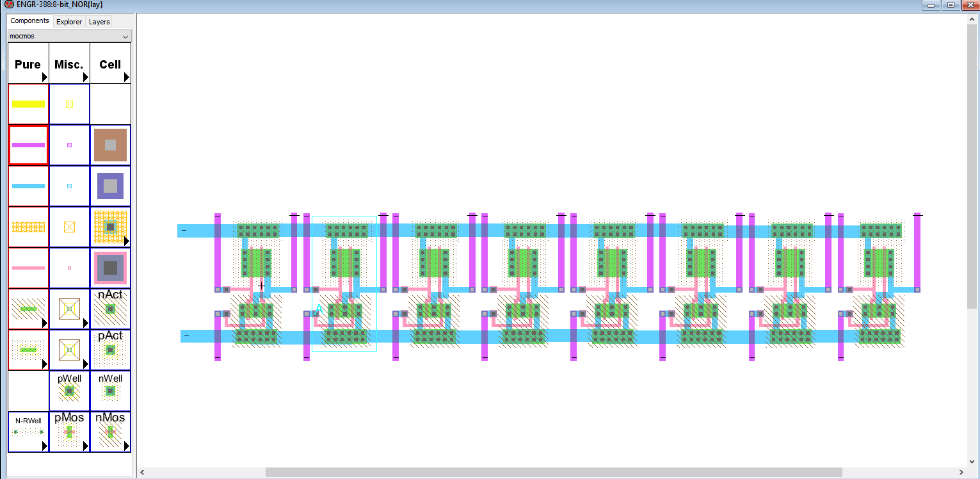
Task: Choose the pink Metal-1 Polysilicon contact
Action: pyautogui.click(x=110, y=268)
